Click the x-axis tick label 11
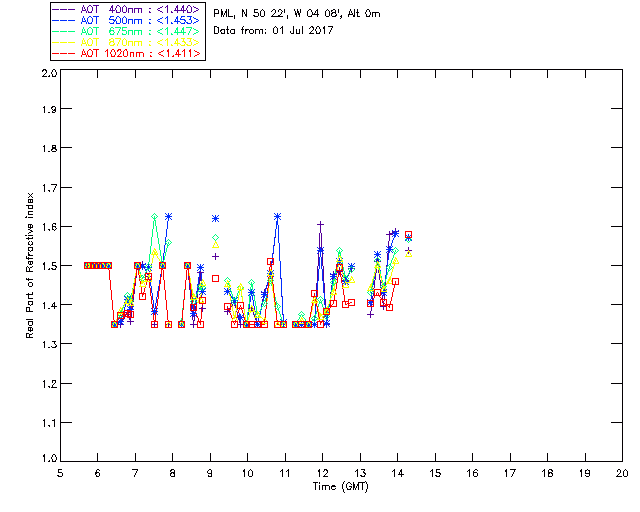Viewport: 640px width, 512px height. tap(285, 473)
